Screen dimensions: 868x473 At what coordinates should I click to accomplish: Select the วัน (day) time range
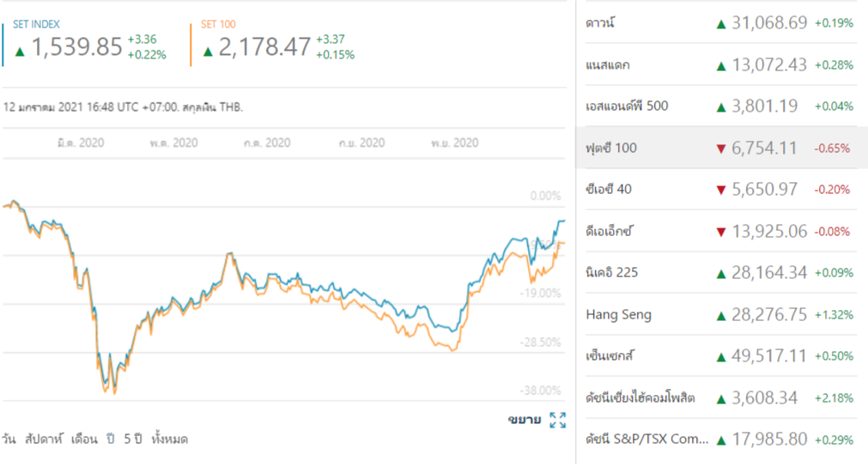[10, 439]
